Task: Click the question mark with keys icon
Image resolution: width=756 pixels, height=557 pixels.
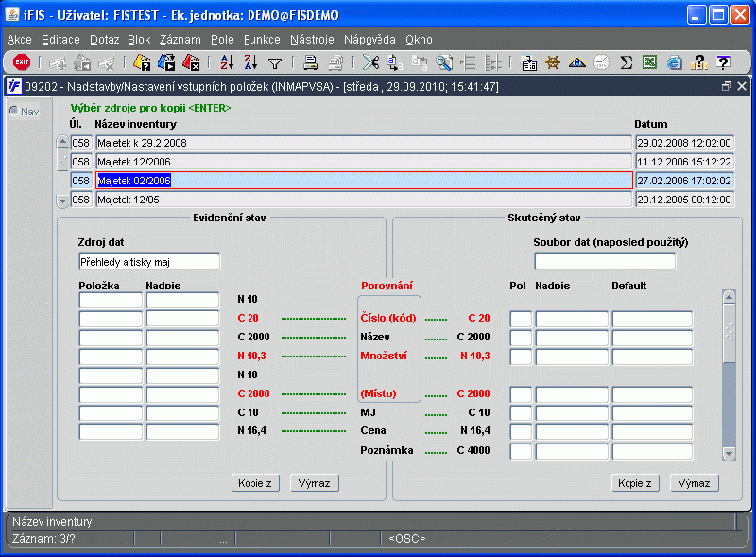Action: pyautogui.click(x=698, y=62)
